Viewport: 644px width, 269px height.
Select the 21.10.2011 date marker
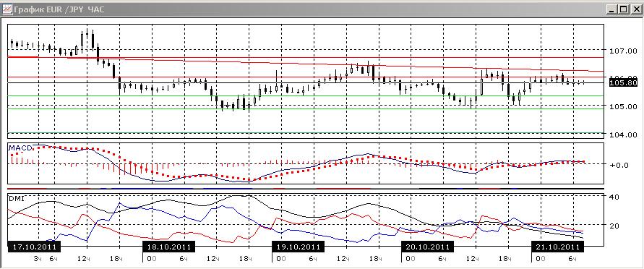point(557,247)
